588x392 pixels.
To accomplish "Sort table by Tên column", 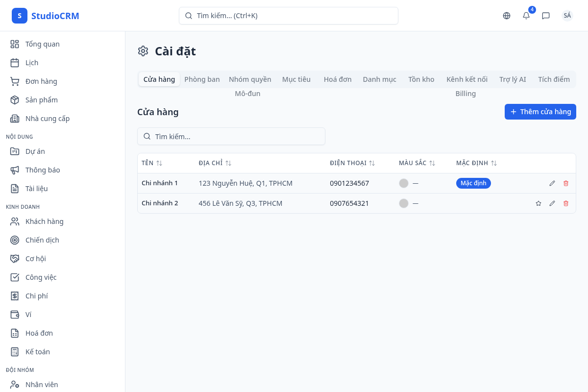I will coord(152,163).
